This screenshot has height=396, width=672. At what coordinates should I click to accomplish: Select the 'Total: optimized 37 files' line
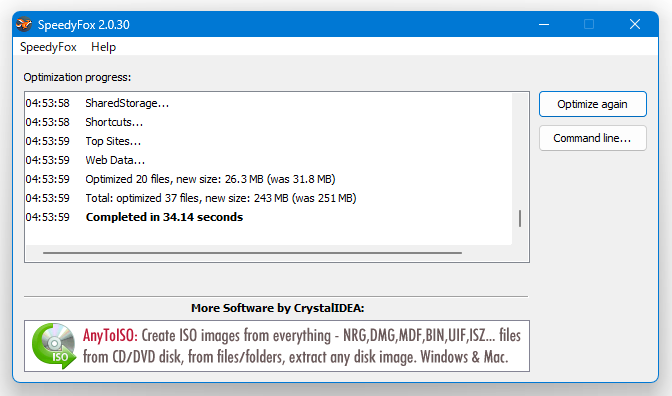click(268, 198)
